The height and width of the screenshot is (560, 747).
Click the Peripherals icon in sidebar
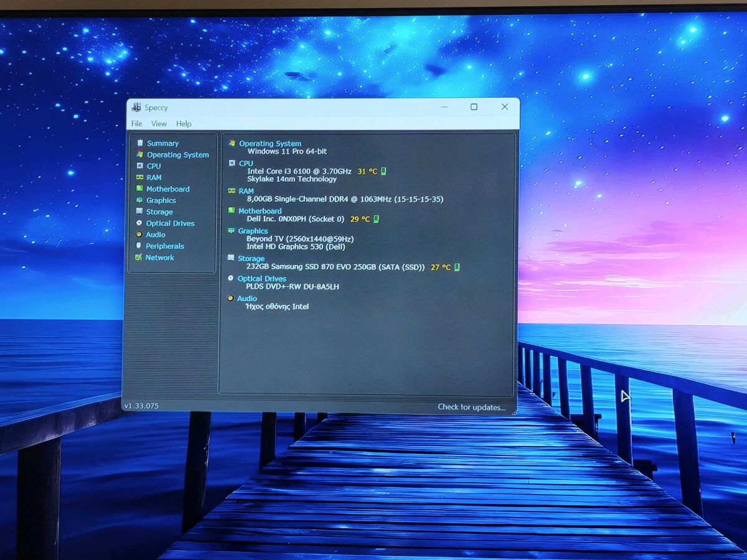pos(139,246)
